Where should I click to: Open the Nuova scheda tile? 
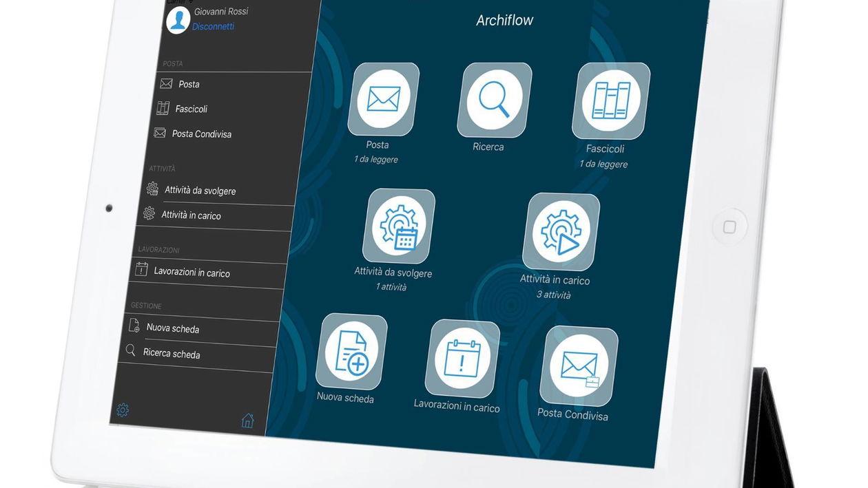coord(351,352)
